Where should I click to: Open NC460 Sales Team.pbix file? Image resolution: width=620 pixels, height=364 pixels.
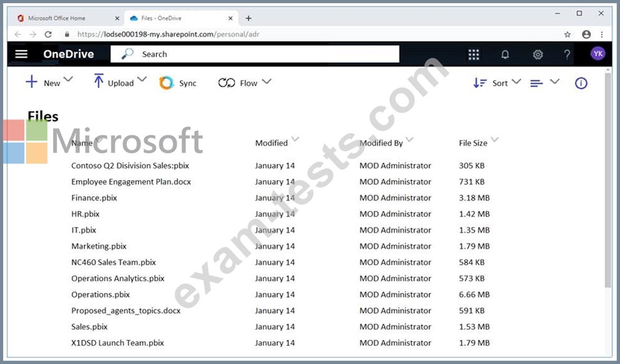coord(113,262)
